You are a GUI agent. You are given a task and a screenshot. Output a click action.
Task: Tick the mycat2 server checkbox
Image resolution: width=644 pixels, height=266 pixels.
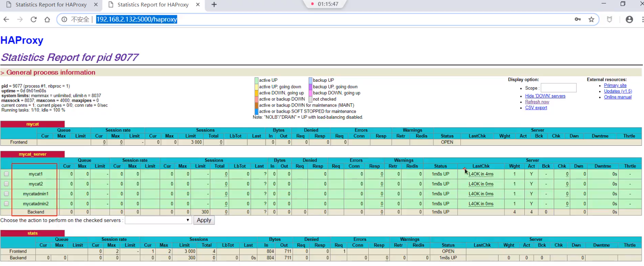tap(6, 184)
